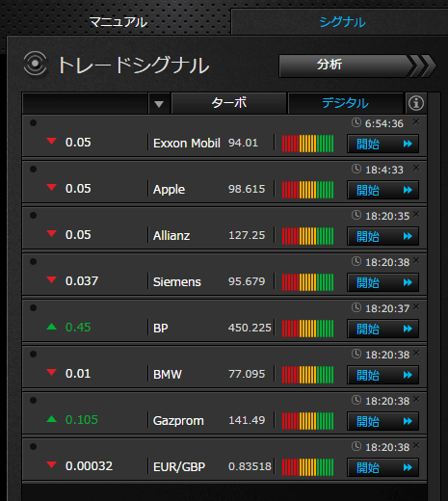
Task: Click the EUR/GBP rate 0.83518
Action: (250, 466)
